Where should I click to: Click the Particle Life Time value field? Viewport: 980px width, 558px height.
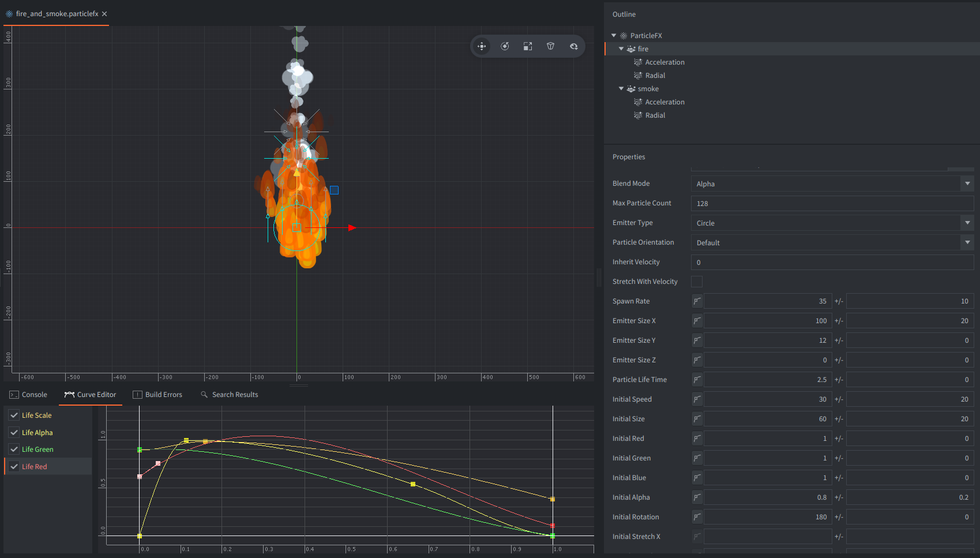(x=768, y=380)
